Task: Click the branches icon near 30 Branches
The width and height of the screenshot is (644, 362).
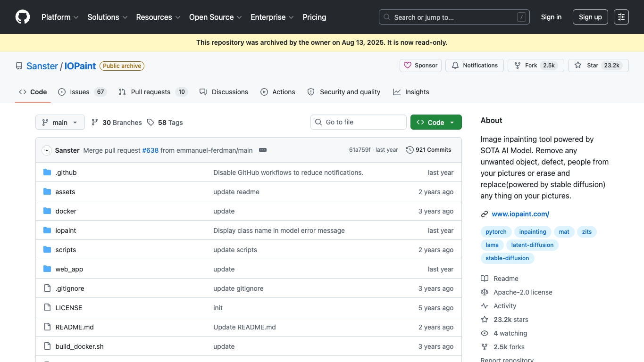Action: tap(95, 123)
